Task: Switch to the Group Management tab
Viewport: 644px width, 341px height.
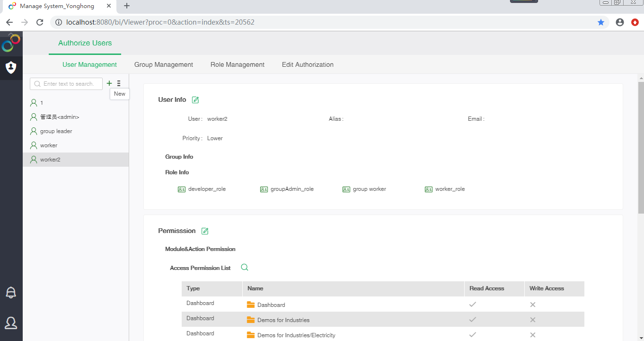Action: click(164, 65)
